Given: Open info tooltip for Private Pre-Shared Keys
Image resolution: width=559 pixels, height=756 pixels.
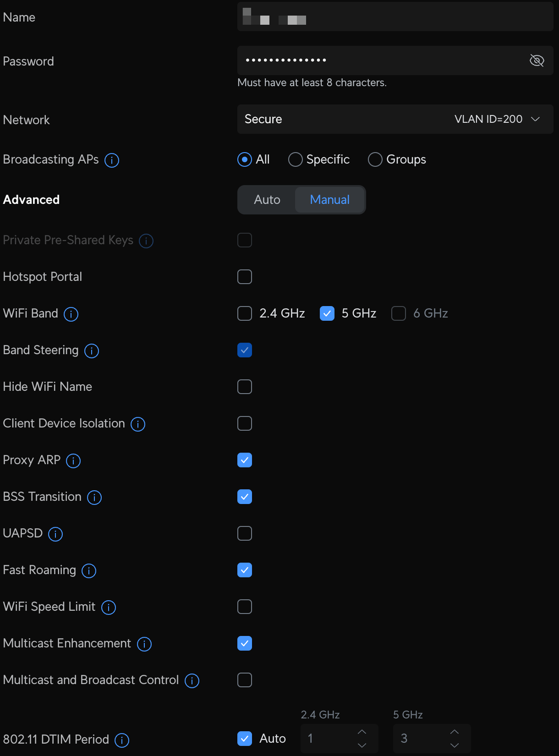Looking at the screenshot, I should point(146,241).
